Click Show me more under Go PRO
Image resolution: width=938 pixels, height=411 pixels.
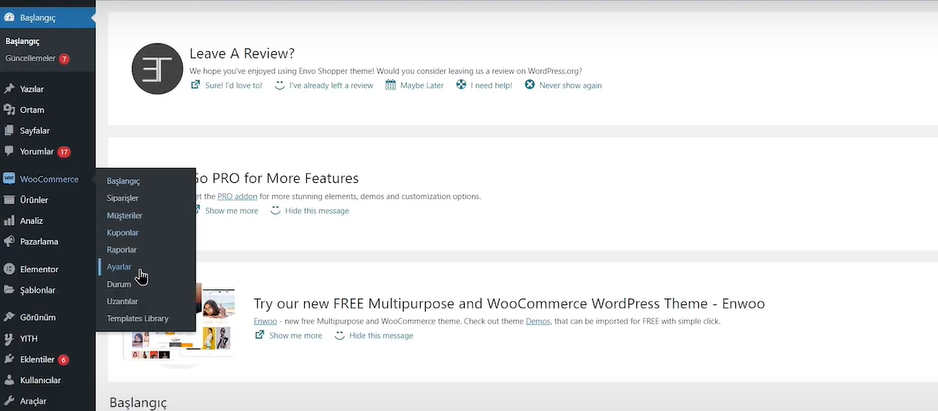pyautogui.click(x=232, y=211)
